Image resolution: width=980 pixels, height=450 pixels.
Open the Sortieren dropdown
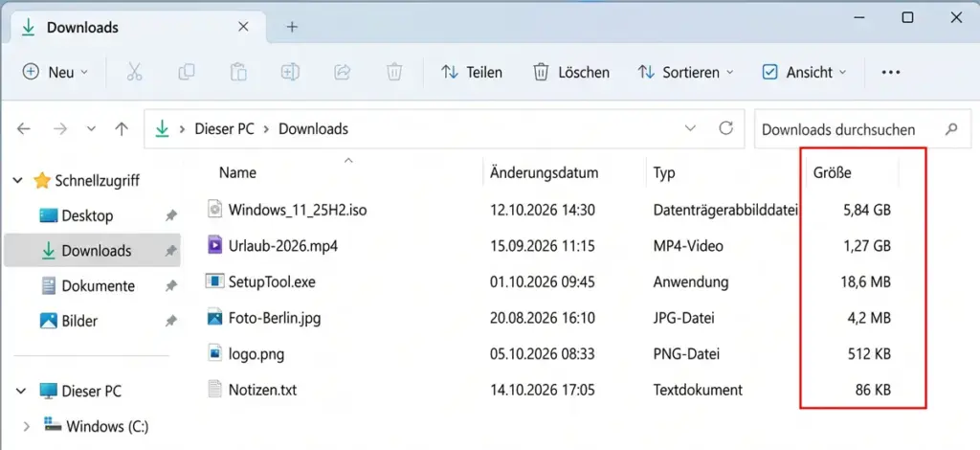685,73
